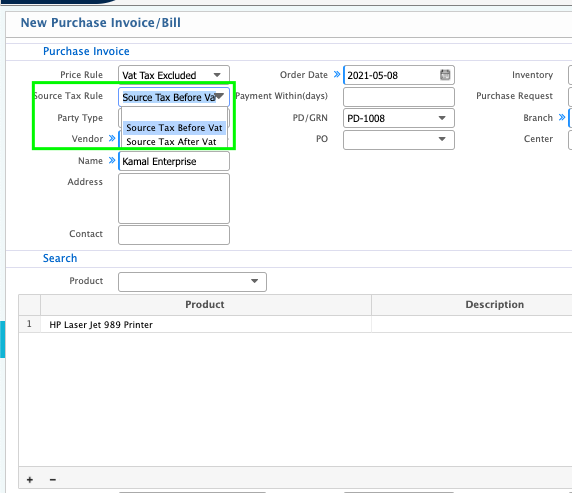This screenshot has width=572, height=493.
Task: Click the double arrow icon beside Branch
Action: point(562,118)
